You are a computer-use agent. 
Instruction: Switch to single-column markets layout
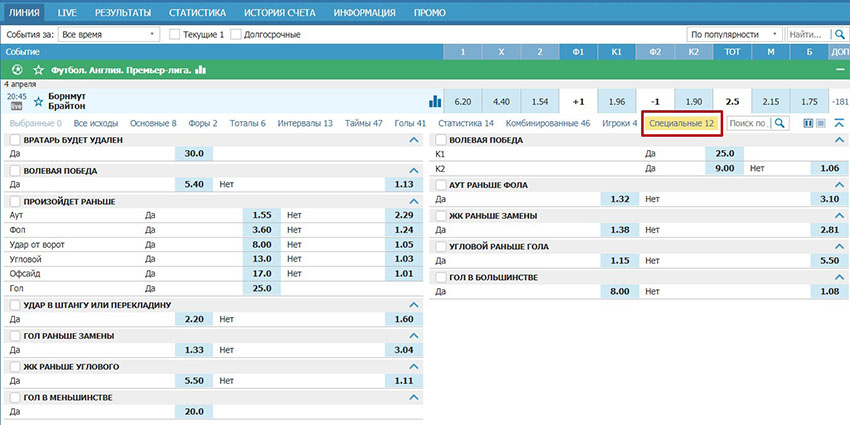(821, 123)
